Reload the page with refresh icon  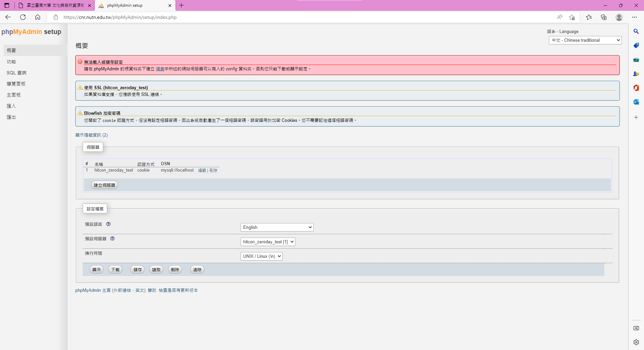coord(23,17)
